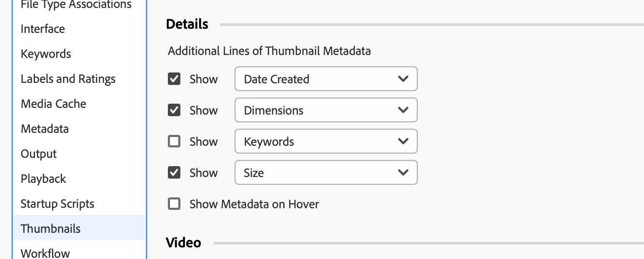Image resolution: width=644 pixels, height=259 pixels.
Task: Open File Type Associations preferences
Action: [75, 5]
